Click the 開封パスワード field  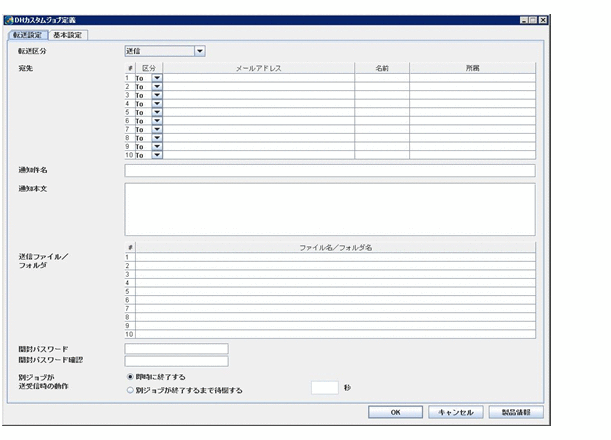pyautogui.click(x=176, y=349)
